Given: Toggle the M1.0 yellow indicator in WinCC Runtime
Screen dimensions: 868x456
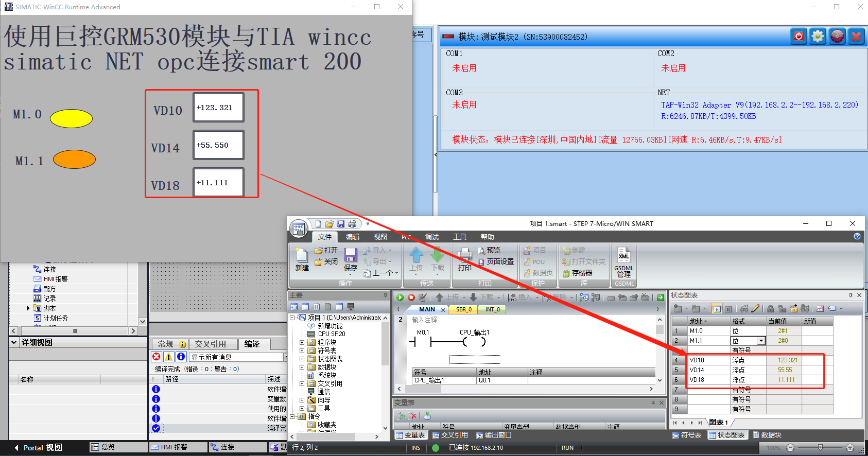Looking at the screenshot, I should coord(71,118).
